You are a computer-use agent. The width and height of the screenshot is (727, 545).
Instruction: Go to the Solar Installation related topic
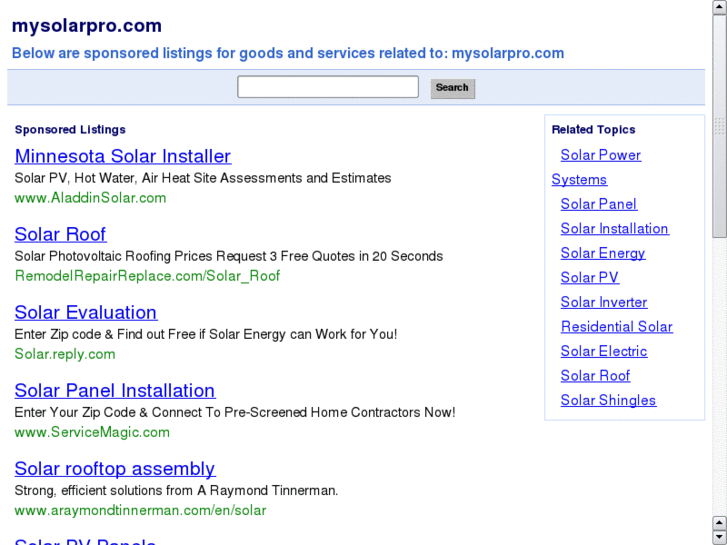pos(614,229)
